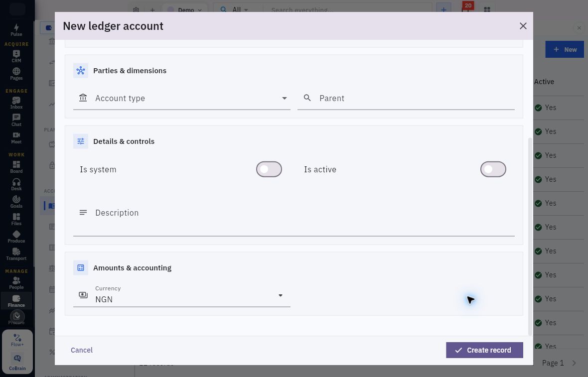This screenshot has width=588, height=377.
Task: Close the New ledger account dialog
Action: coord(523,26)
